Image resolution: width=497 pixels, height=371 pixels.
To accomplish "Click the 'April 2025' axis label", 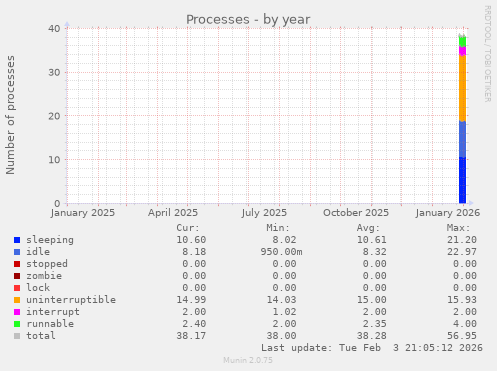I will point(173,213).
